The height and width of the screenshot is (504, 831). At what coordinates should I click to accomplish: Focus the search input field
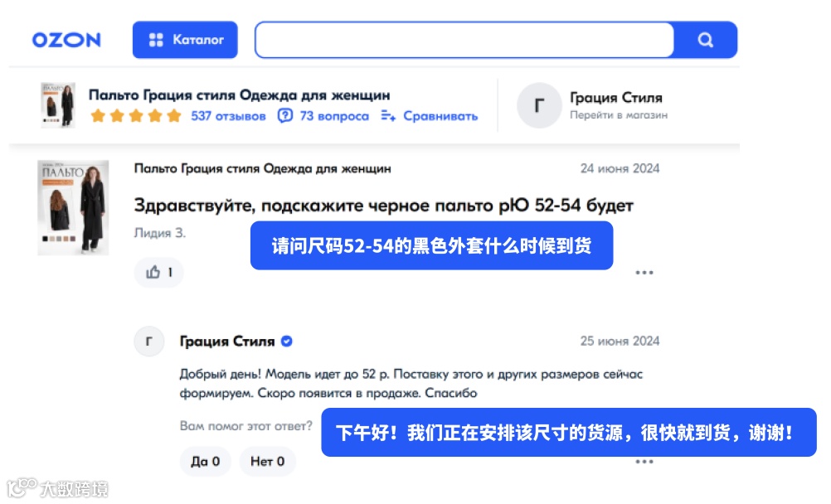click(x=464, y=40)
